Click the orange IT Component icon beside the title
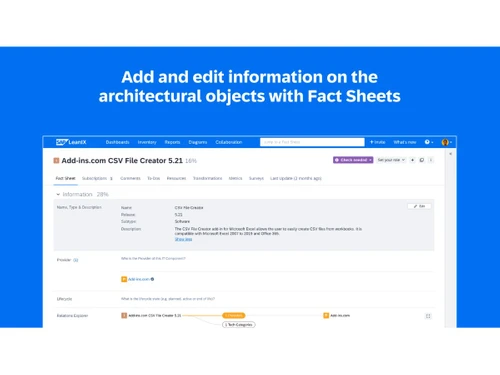500x375 pixels. click(x=56, y=161)
